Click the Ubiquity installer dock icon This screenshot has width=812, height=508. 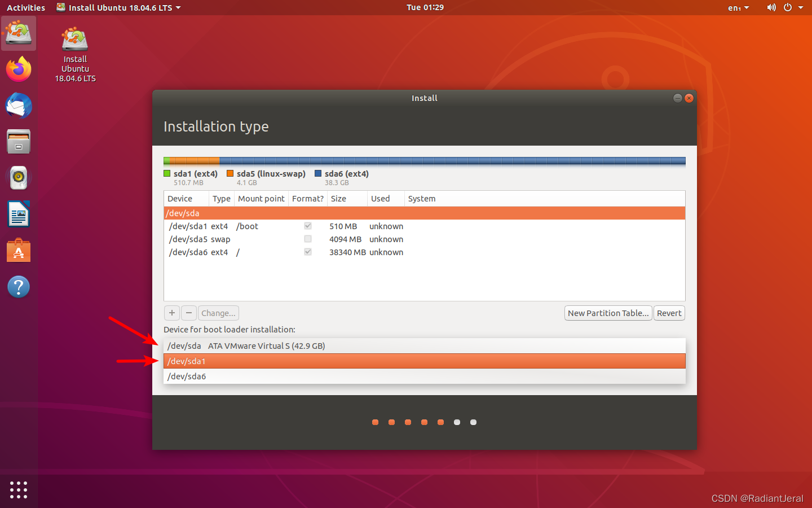[x=19, y=33]
